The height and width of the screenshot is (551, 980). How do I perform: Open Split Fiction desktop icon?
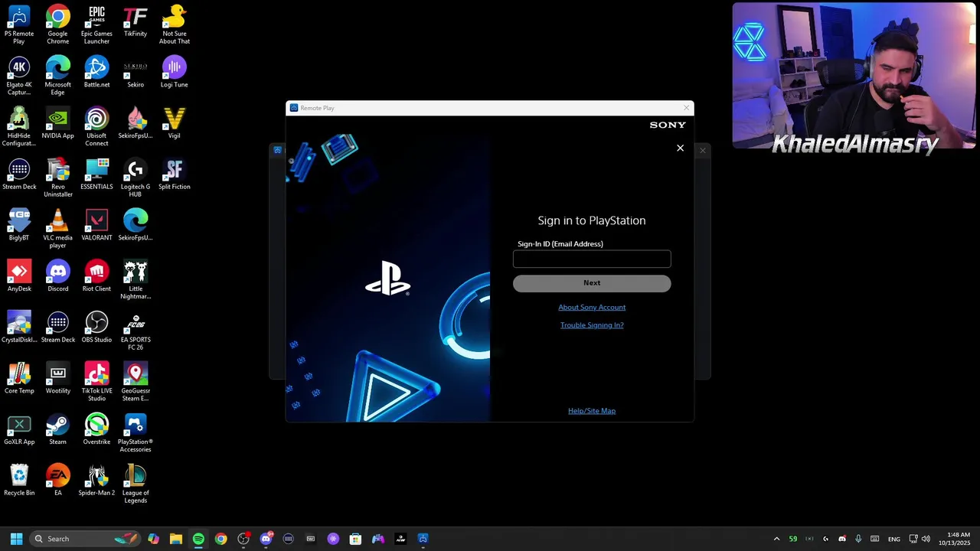click(175, 174)
